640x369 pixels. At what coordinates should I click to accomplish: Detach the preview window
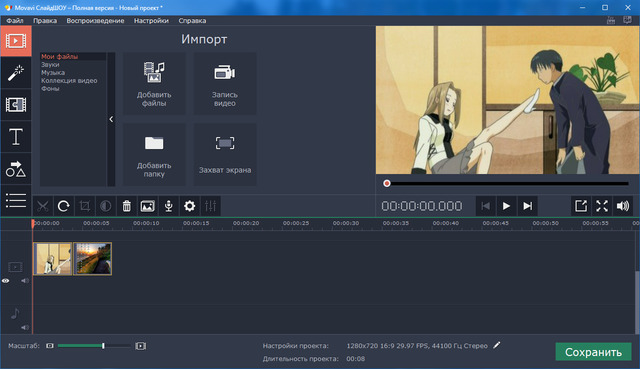tap(581, 206)
